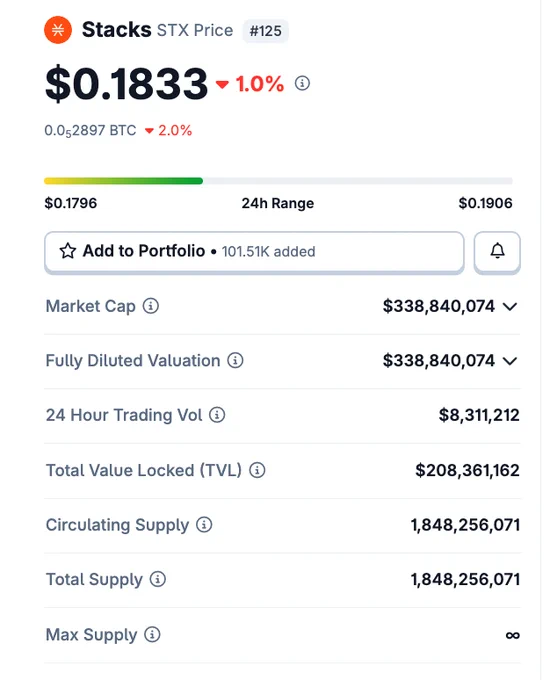
Task: Select the Market Cap value $338,840,074
Action: point(439,306)
